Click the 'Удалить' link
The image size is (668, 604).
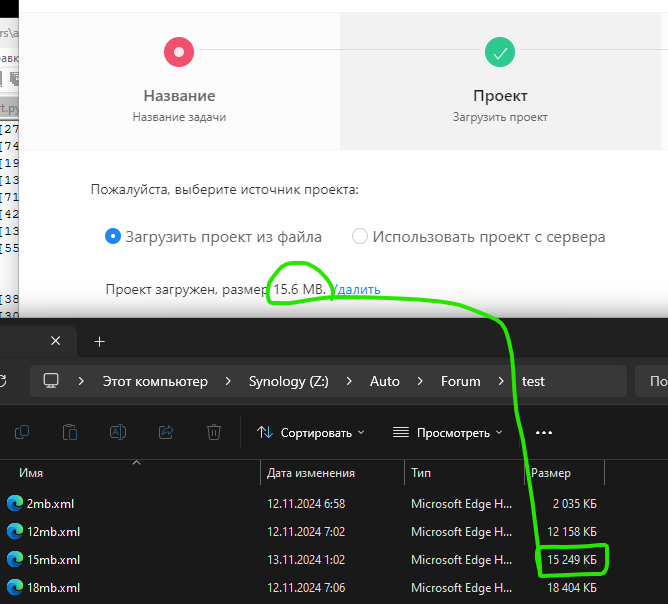coord(356,290)
